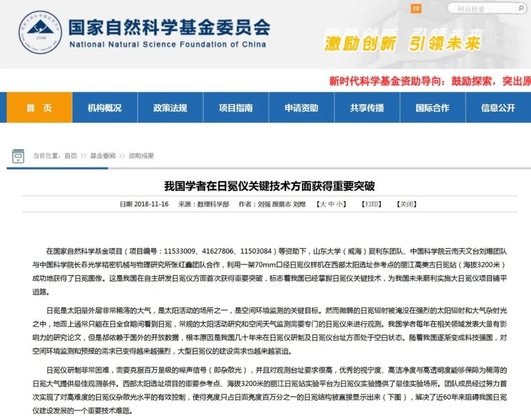Set font size to 小

click(339, 204)
